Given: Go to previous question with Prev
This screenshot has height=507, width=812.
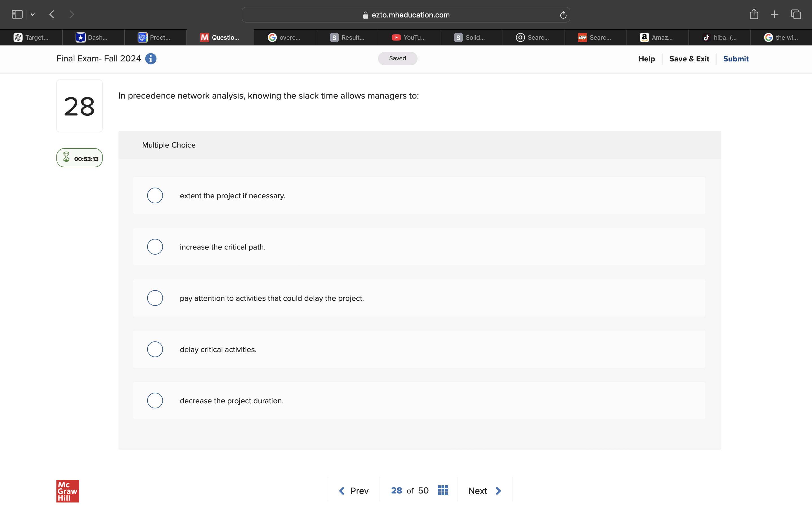Looking at the screenshot, I should point(354,491).
